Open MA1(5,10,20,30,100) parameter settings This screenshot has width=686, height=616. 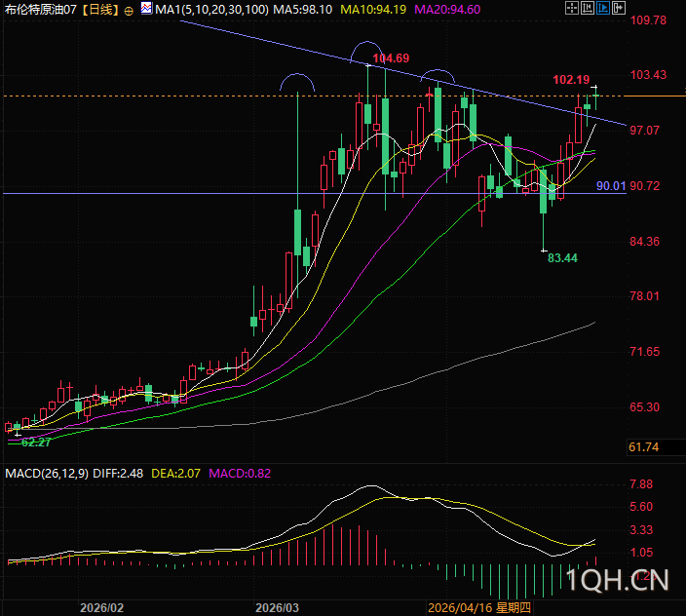[211, 10]
